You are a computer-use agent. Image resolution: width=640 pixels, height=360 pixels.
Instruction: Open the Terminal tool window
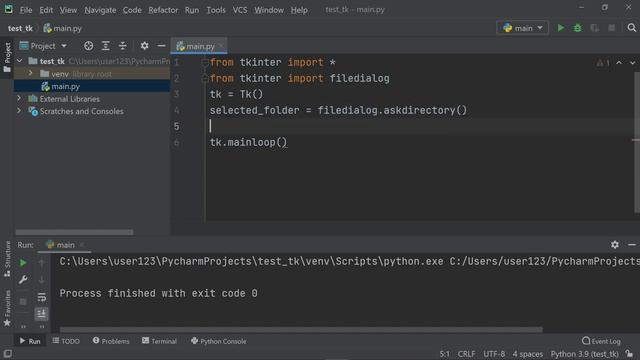click(x=159, y=341)
